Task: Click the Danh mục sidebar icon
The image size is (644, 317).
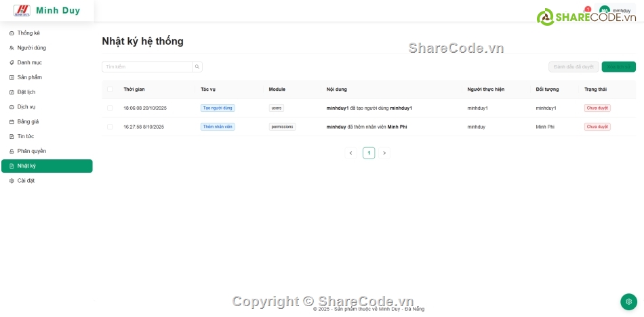Action: 12,63
